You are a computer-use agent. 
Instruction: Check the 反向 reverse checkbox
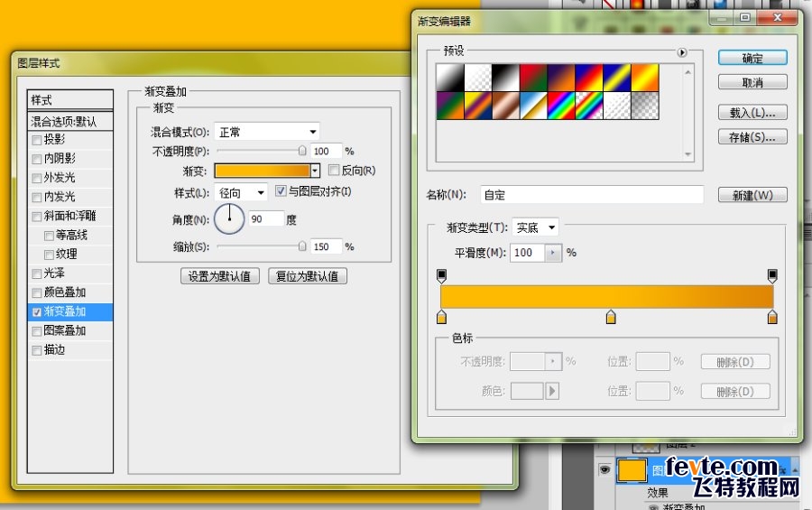(x=334, y=170)
